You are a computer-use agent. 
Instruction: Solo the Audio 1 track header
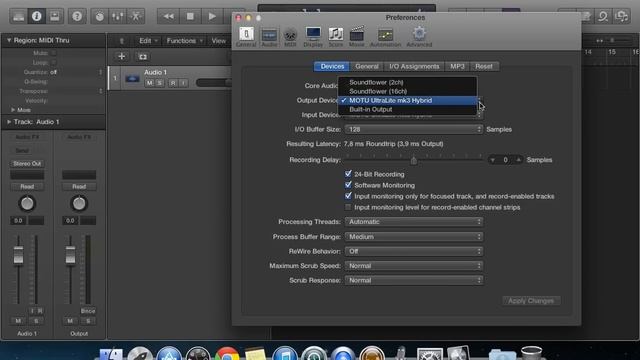(x=160, y=83)
